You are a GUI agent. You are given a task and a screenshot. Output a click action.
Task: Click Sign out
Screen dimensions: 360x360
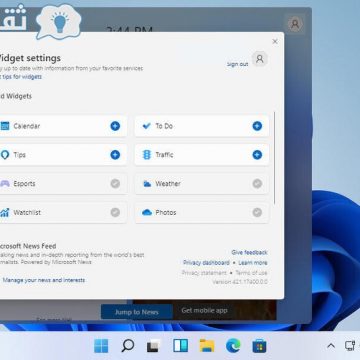point(237,64)
